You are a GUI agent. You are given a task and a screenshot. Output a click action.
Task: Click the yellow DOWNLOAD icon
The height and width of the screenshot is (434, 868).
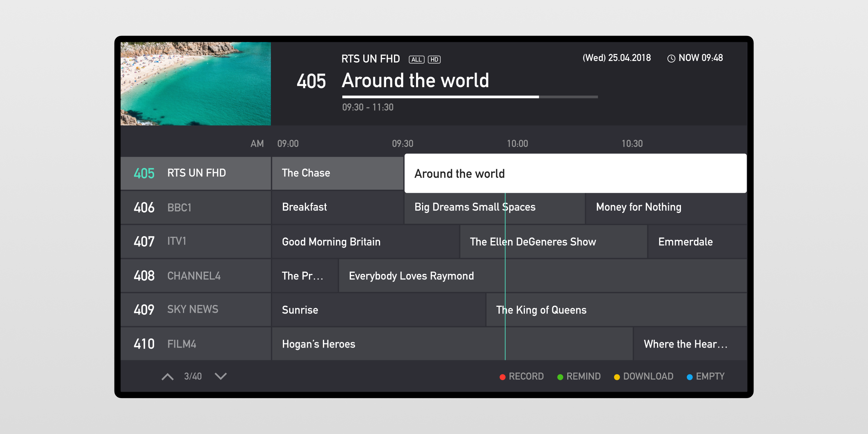(x=617, y=376)
